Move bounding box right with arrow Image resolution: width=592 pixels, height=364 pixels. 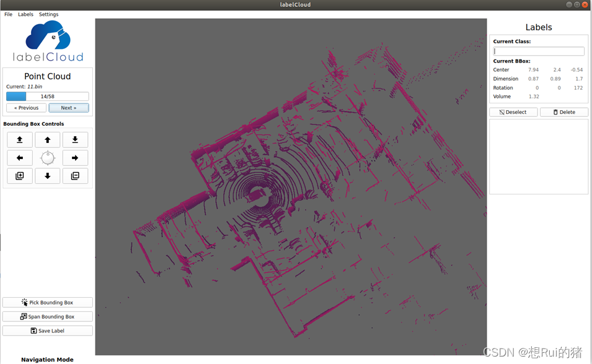[x=75, y=158]
